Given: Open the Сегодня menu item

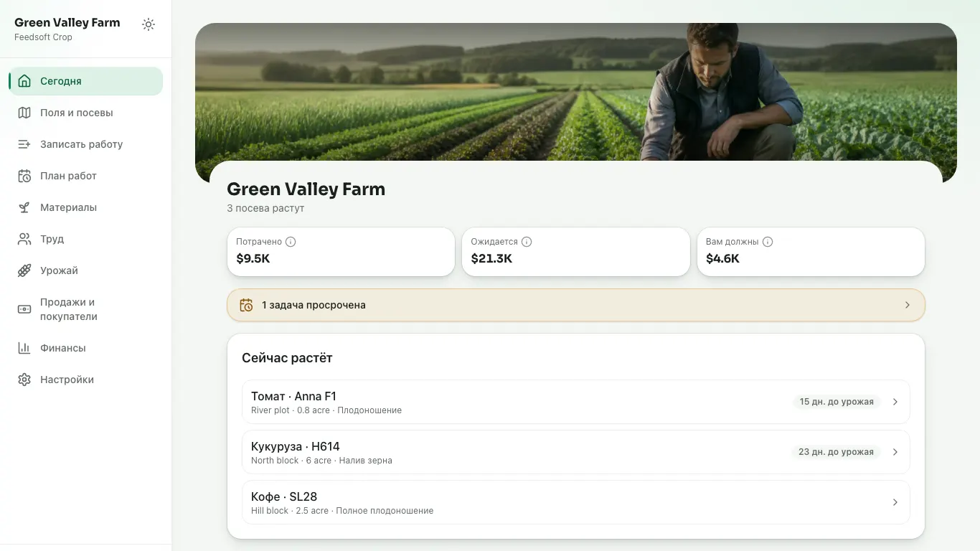Looking at the screenshot, I should coord(86,81).
